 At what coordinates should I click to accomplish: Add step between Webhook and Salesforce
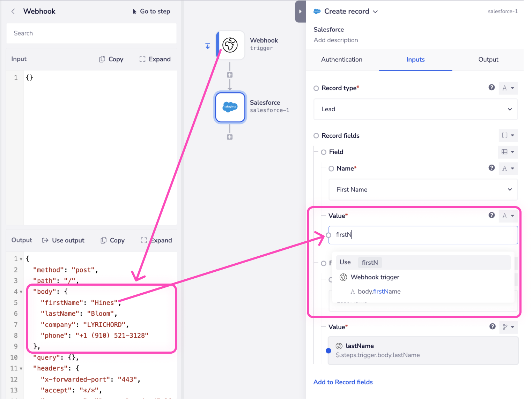tap(230, 75)
